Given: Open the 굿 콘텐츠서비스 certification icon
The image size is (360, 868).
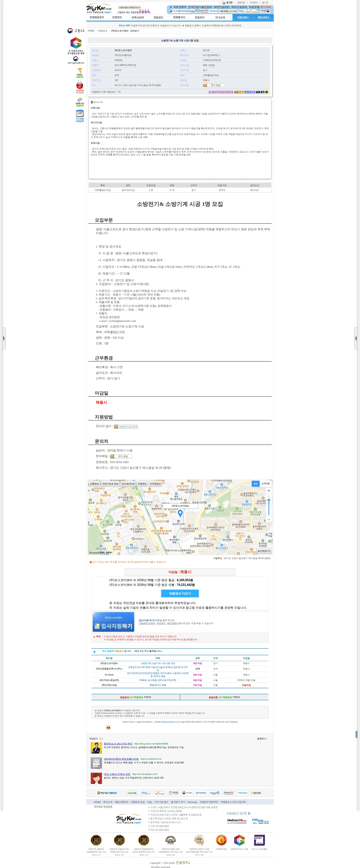Looking at the screenshot, I should [x=76, y=46].
